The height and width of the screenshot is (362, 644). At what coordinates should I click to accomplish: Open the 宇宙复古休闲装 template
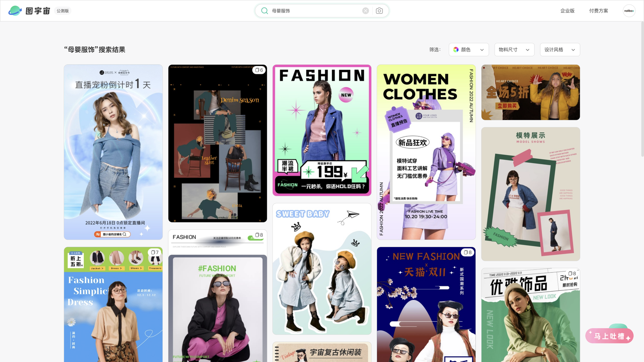click(322, 352)
